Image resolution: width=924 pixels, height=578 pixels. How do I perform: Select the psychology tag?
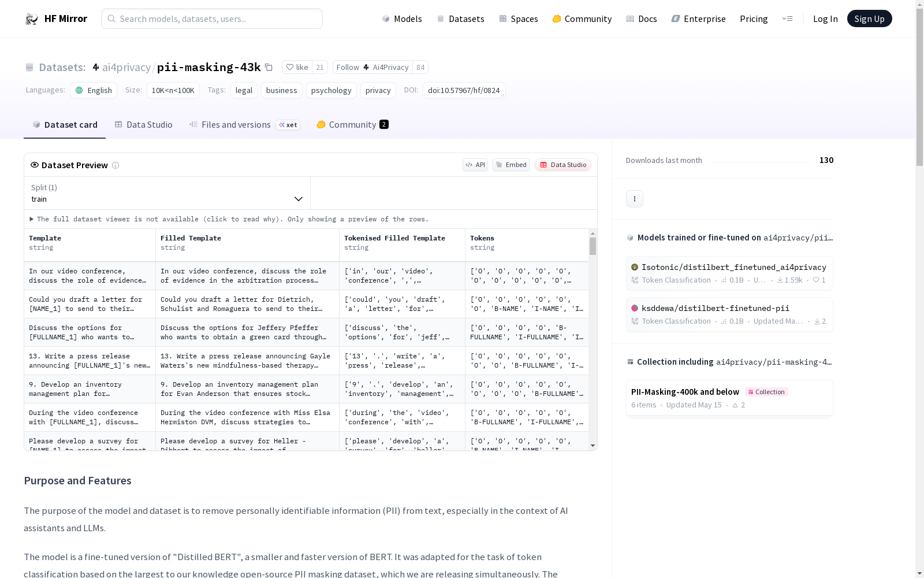point(331,90)
